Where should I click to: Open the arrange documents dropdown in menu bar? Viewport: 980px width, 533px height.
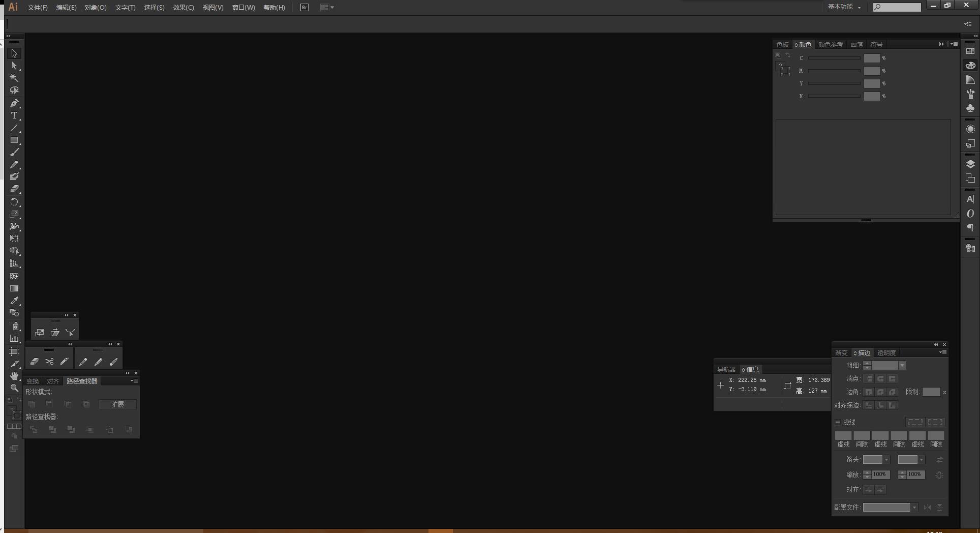(x=327, y=8)
